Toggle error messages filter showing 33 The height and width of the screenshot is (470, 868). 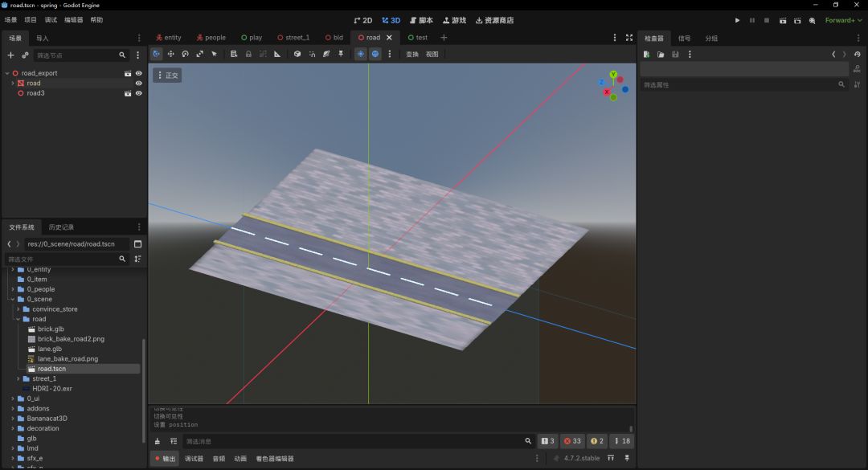click(572, 441)
